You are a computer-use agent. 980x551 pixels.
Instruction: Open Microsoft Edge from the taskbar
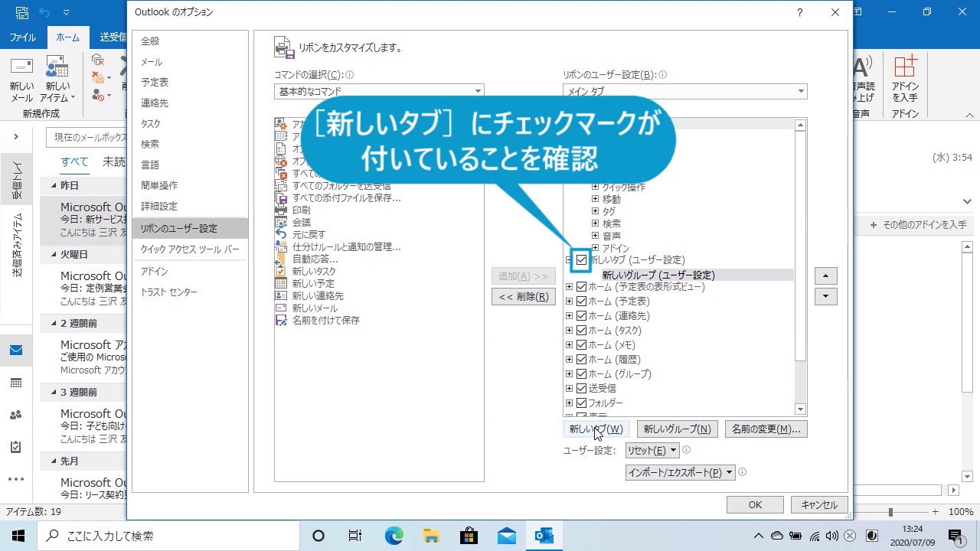pos(394,536)
